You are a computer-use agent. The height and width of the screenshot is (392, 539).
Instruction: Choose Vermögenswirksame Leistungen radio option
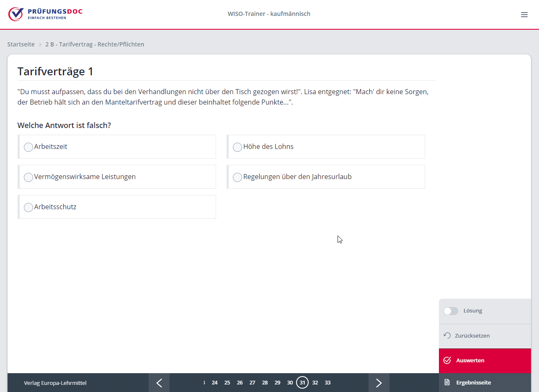click(28, 177)
